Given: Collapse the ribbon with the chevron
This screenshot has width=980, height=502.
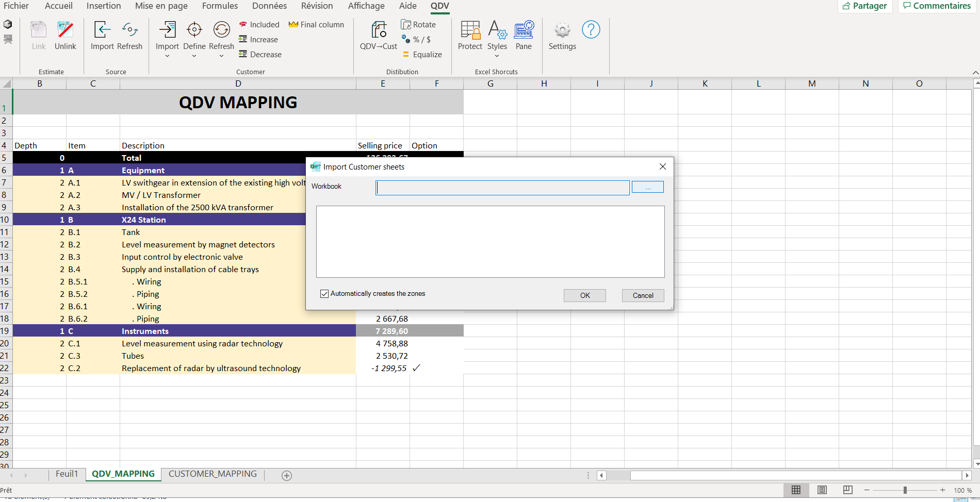Looking at the screenshot, I should tap(975, 73).
